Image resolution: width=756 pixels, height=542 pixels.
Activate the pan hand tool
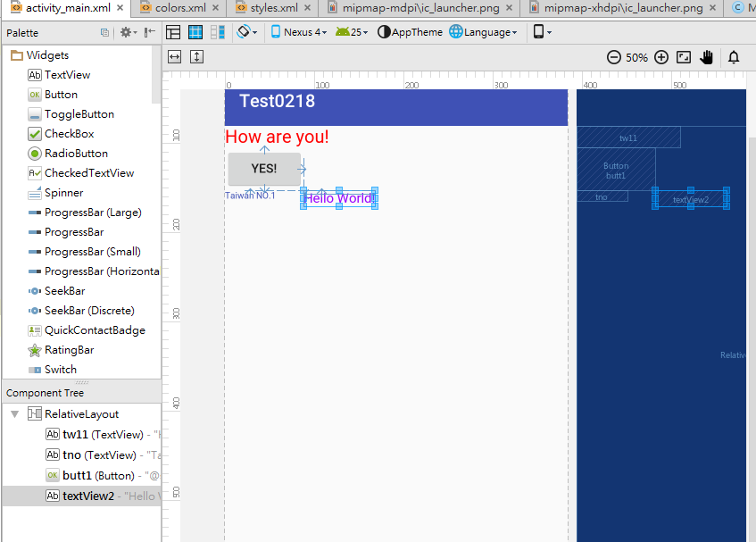pos(706,57)
